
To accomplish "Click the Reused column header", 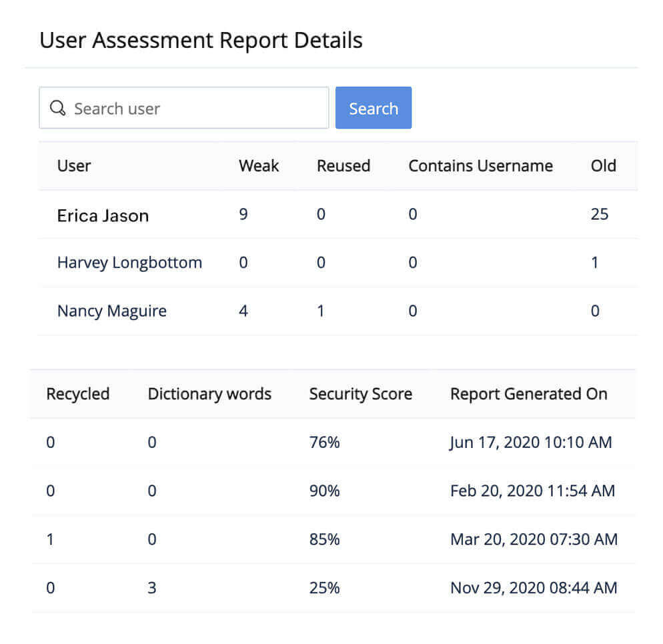I will [343, 166].
